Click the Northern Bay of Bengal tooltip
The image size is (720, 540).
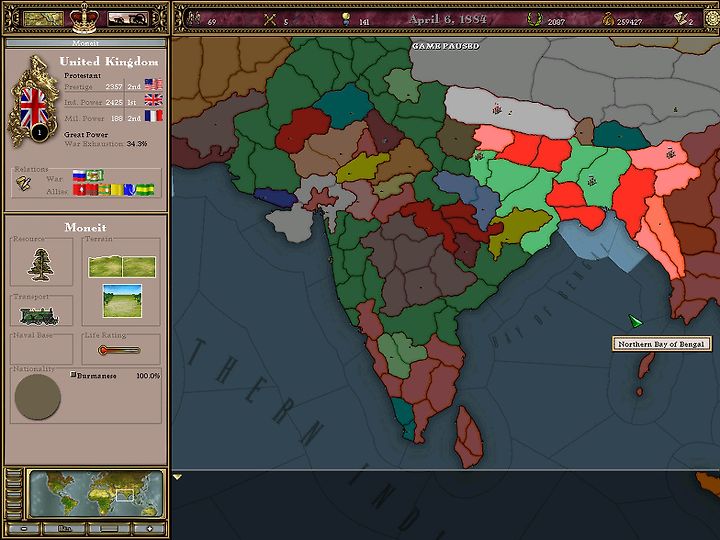pos(661,344)
